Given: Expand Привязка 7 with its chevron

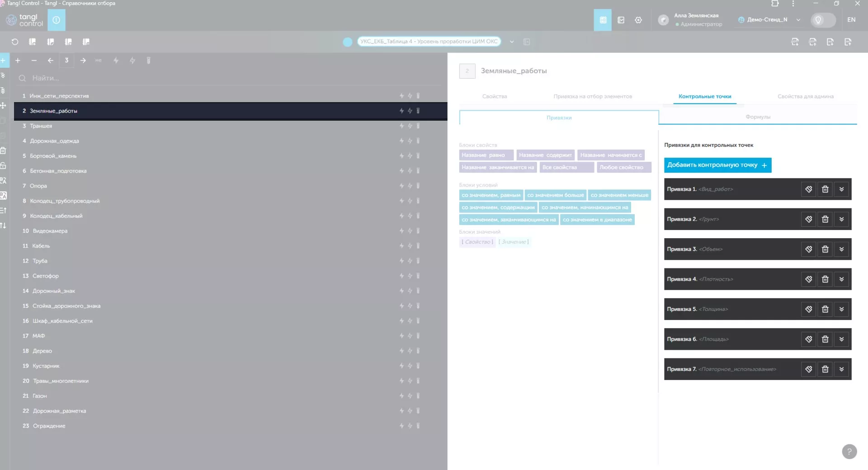Looking at the screenshot, I should pyautogui.click(x=841, y=369).
